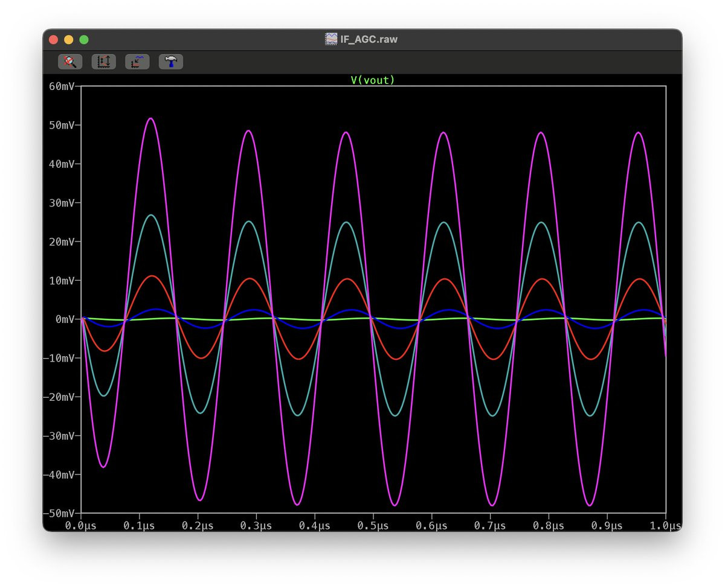The height and width of the screenshot is (588, 725).
Task: Click the 1.0µs label on time axis
Action: point(665,526)
